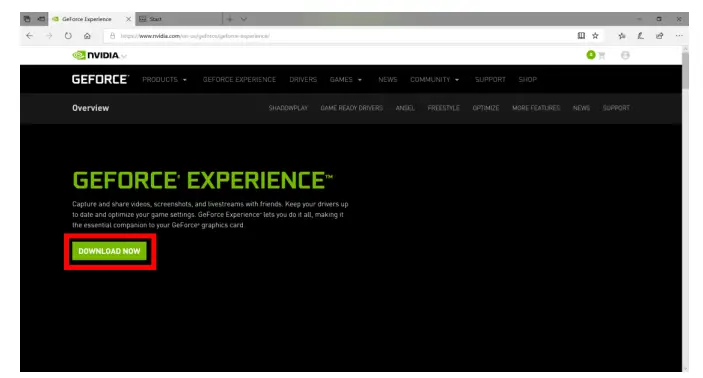
Task: Select the Overview section heading
Action: tap(91, 108)
